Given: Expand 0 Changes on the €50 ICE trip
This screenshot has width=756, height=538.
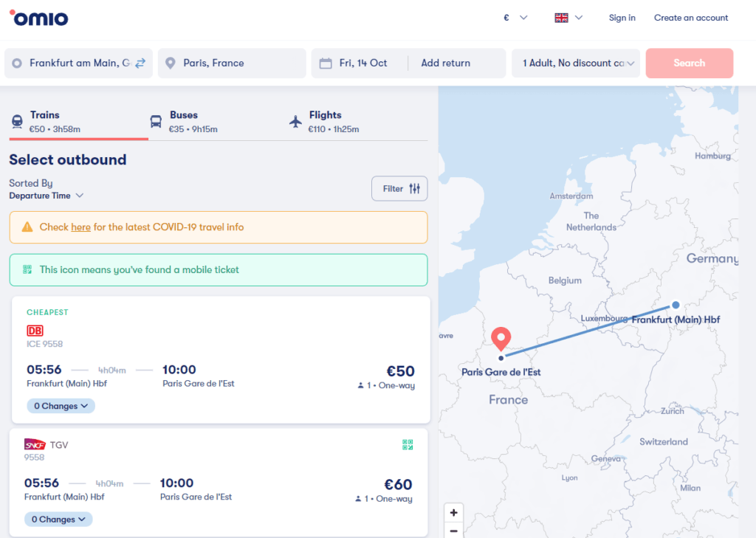Looking at the screenshot, I should pyautogui.click(x=61, y=406).
